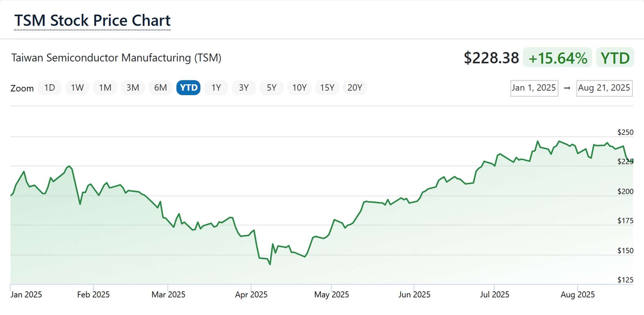Viewport: 644px width, 315px height.
Task: Choose the 10Y zoom option
Action: click(299, 88)
